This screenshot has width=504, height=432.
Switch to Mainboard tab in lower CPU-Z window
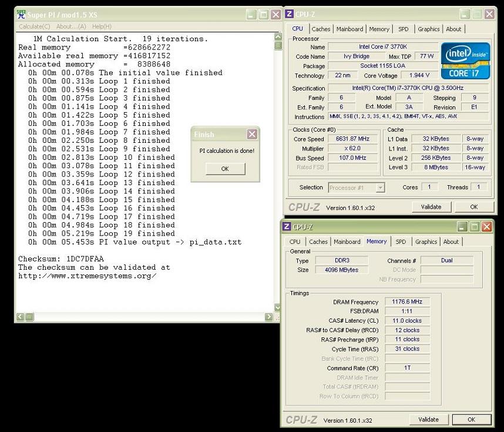(x=347, y=242)
